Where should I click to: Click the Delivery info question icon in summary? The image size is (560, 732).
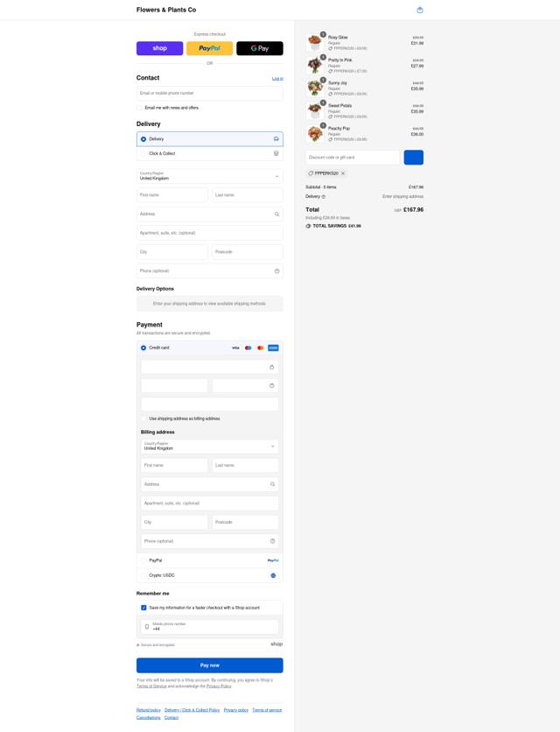coord(324,196)
